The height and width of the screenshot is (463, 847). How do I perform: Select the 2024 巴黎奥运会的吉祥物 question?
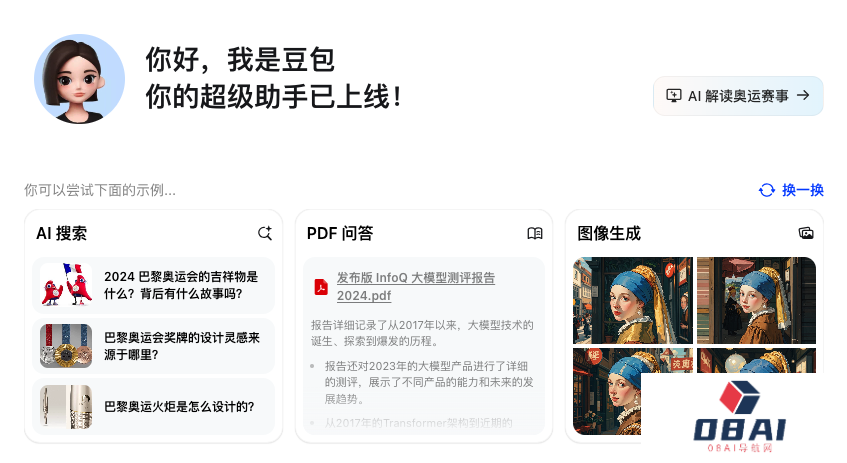pos(153,285)
